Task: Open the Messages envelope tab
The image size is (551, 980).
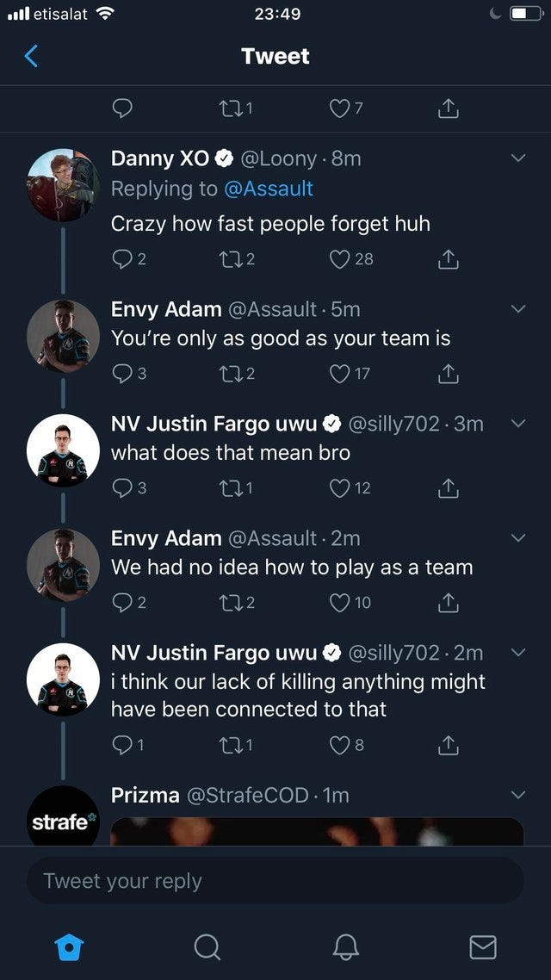Action: click(483, 947)
